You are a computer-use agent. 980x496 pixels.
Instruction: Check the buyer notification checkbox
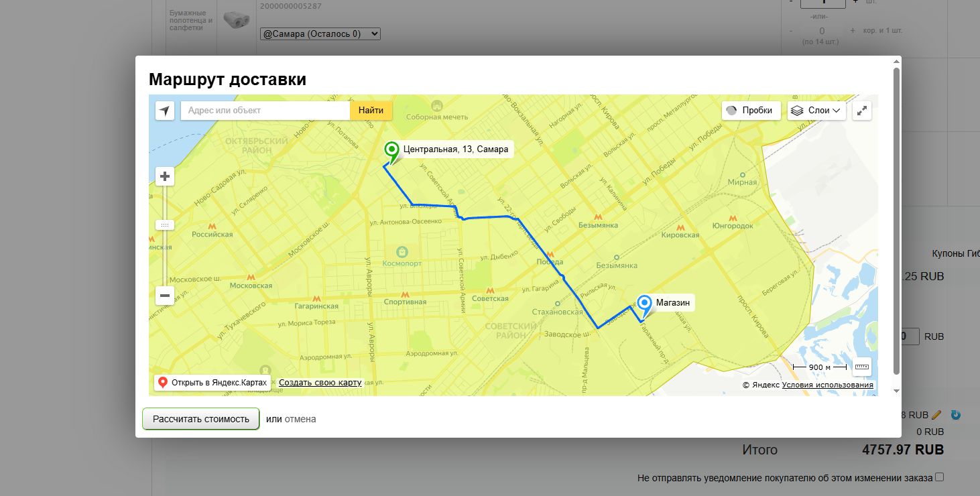(x=940, y=477)
